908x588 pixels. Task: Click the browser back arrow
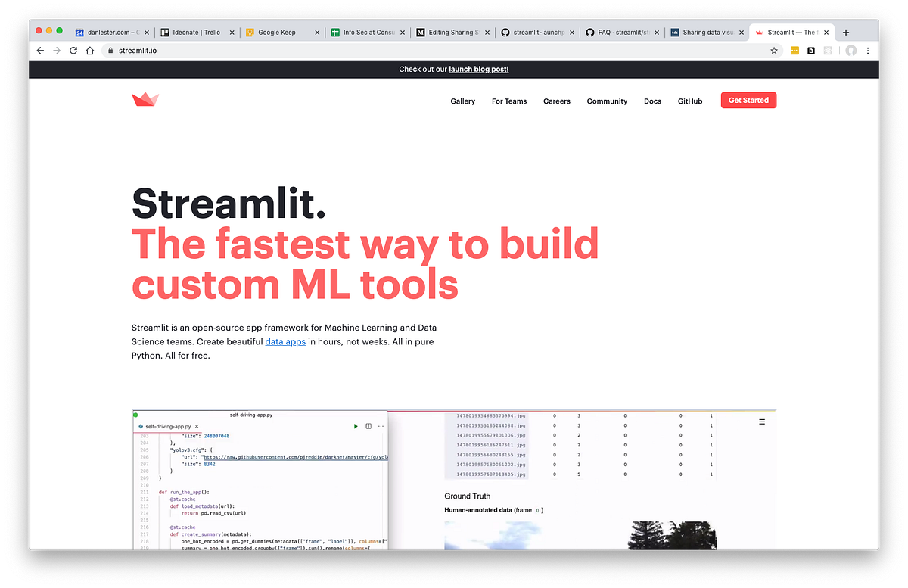(x=40, y=50)
